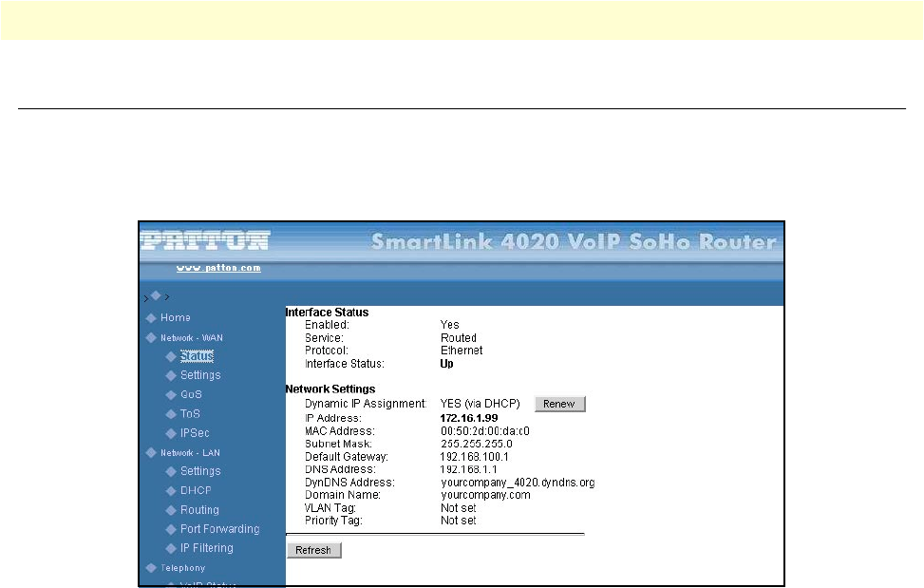The image size is (924, 588).
Task: Click the Service value Routed
Action: pyautogui.click(x=459, y=337)
